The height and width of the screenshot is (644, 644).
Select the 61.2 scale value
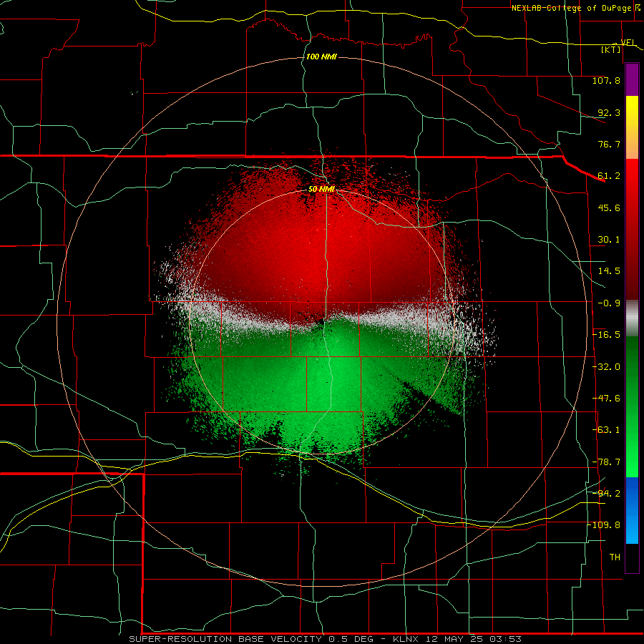point(609,176)
